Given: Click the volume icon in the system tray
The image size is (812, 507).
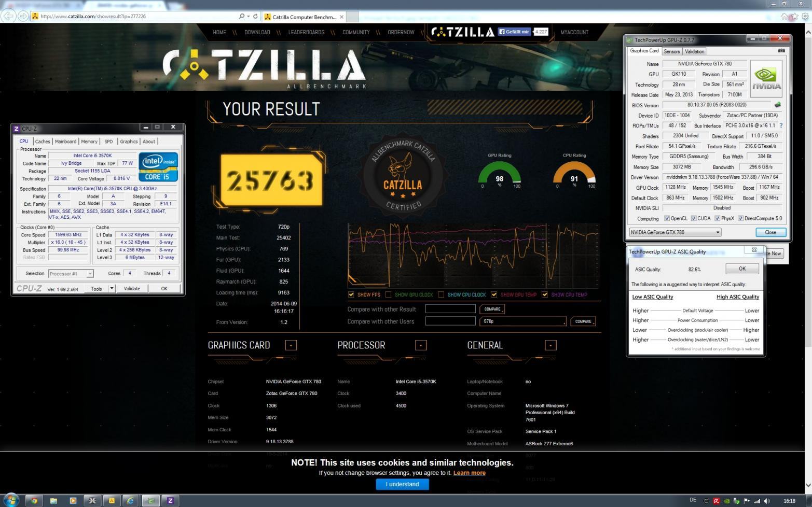Looking at the screenshot, I should [x=767, y=500].
